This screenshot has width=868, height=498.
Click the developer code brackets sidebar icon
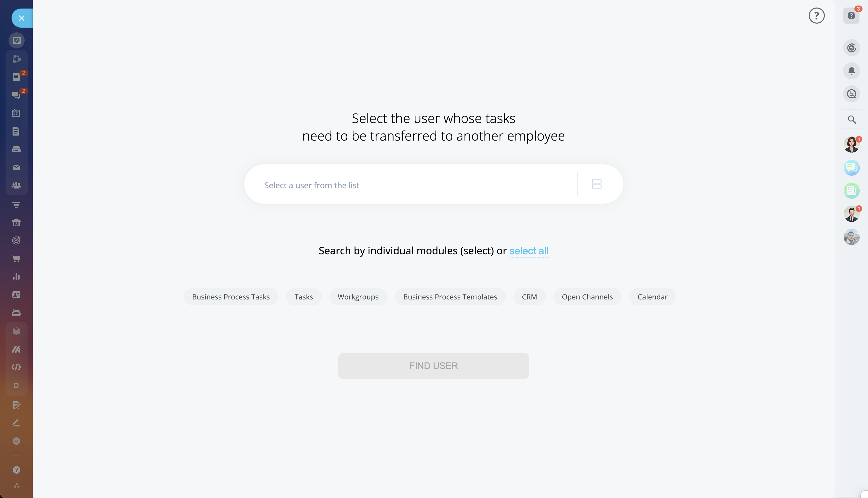(x=16, y=367)
